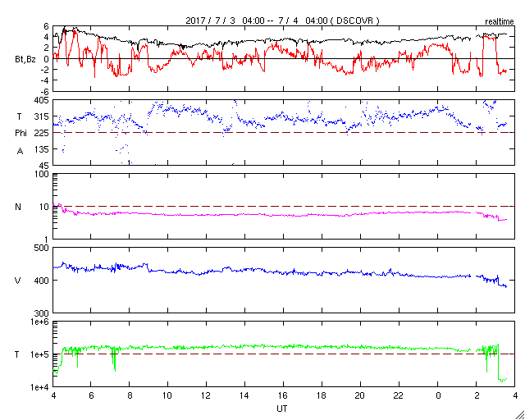Click the "20" hour tick on the UT axis
This screenshot has width=525, height=420.
[360, 397]
